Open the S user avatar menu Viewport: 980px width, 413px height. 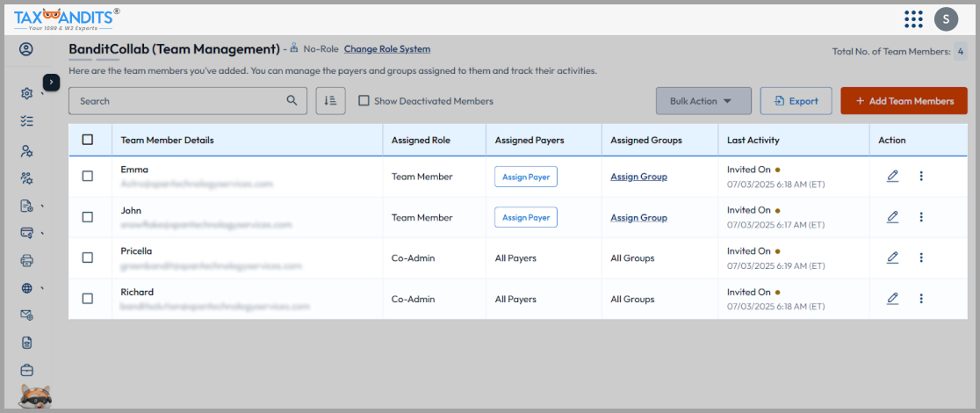pos(947,18)
